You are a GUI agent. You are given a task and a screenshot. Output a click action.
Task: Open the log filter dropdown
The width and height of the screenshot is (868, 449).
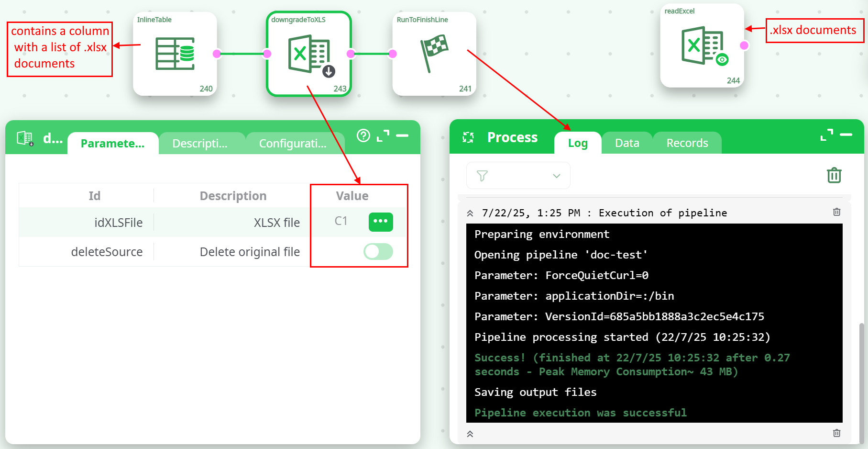pos(518,176)
